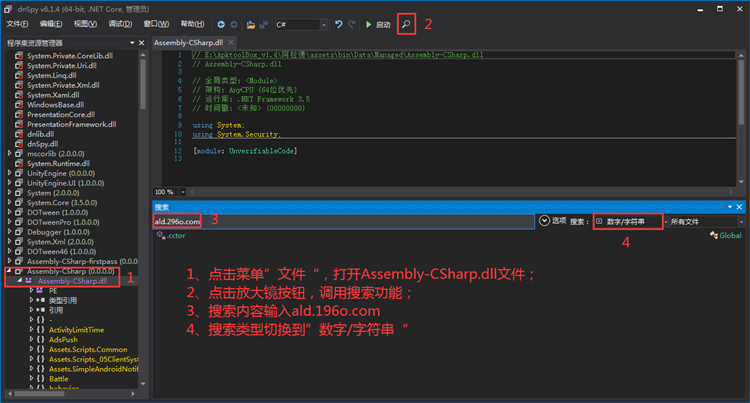
Task: Open the Debug (调试) menu
Action: click(119, 23)
